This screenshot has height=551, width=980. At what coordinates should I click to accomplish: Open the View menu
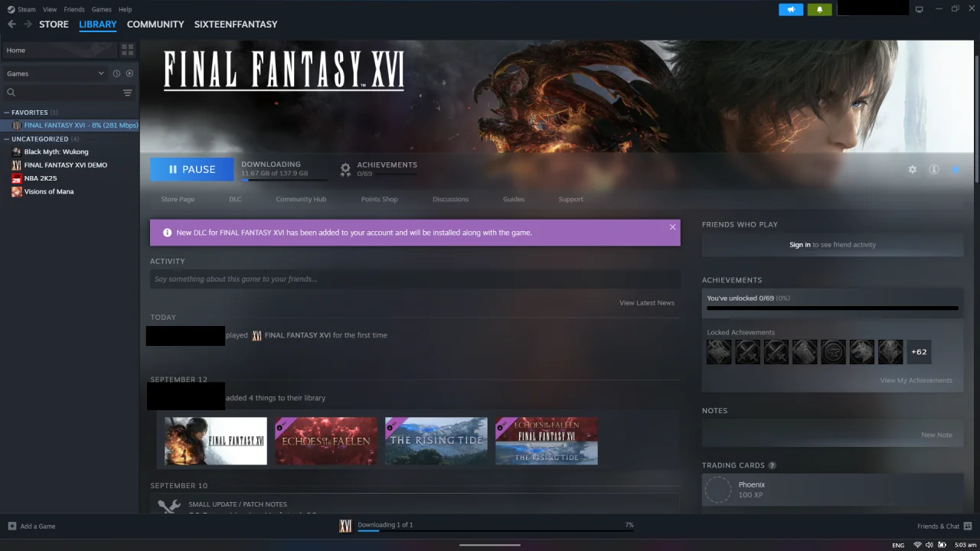coord(50,9)
